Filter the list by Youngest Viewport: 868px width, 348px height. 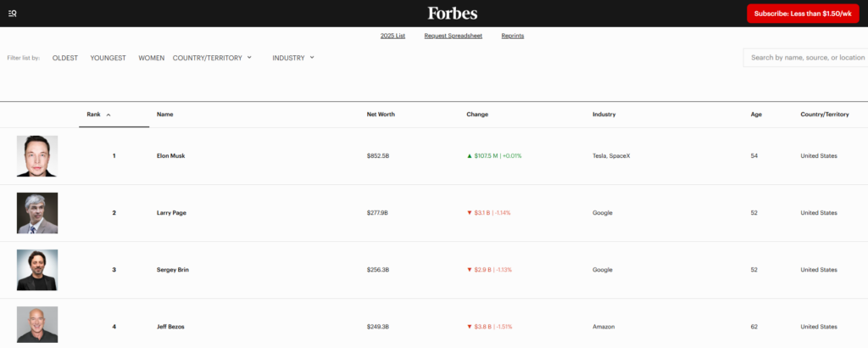pos(108,58)
